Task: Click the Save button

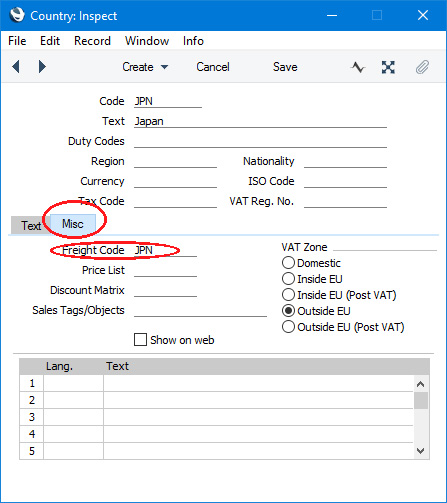Action: tap(285, 67)
